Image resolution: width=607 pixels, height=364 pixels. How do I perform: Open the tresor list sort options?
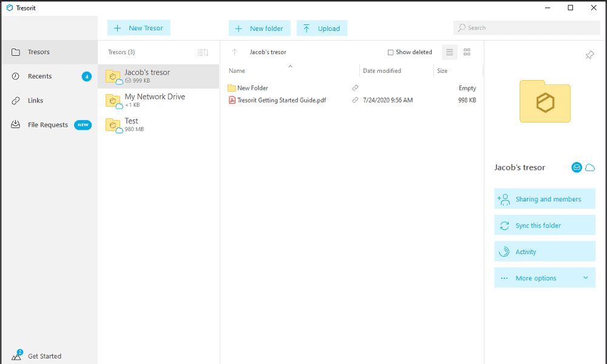pos(203,52)
